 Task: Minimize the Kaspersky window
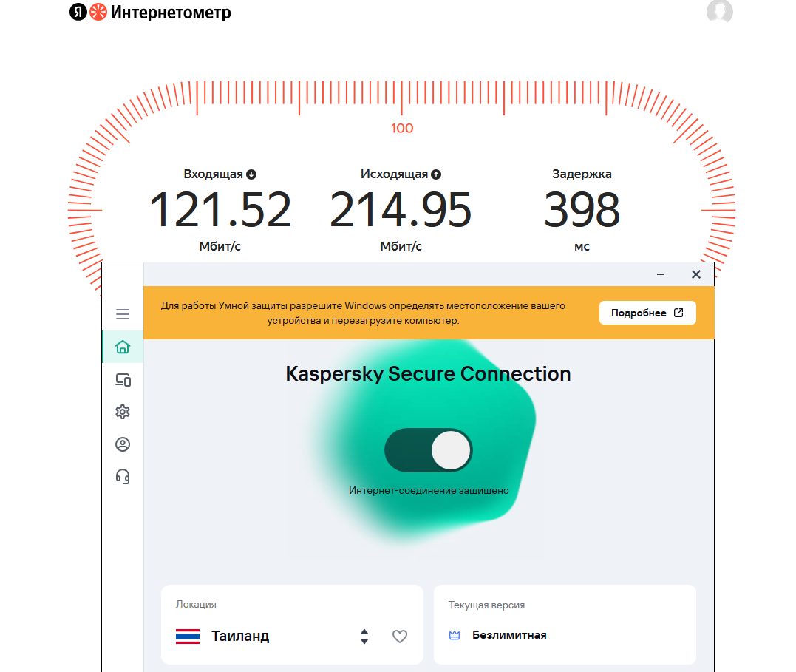tap(661, 274)
